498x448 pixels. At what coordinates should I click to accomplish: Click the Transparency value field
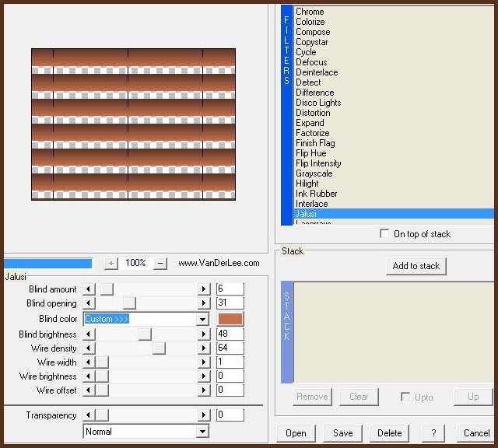click(x=230, y=415)
